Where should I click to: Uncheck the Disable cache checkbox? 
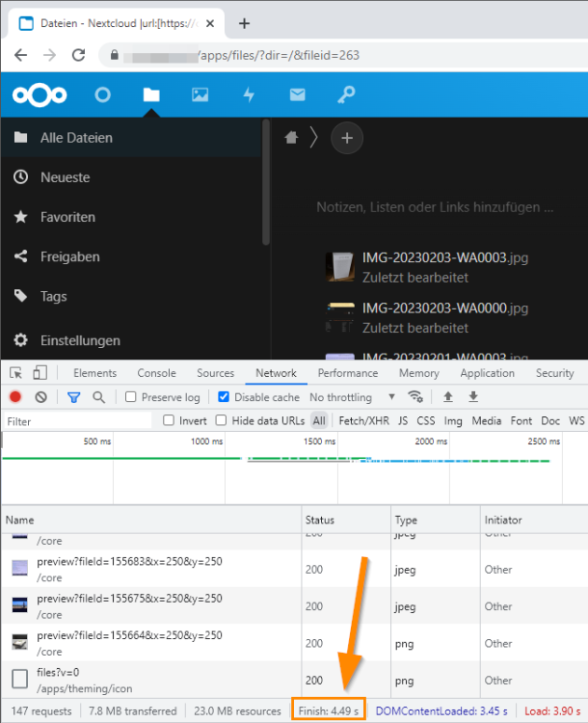[x=224, y=397]
